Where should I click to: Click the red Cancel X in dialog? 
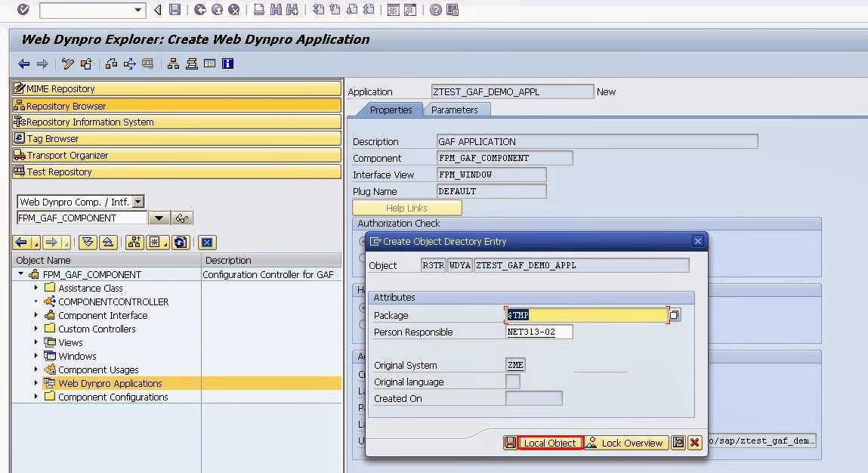point(695,443)
